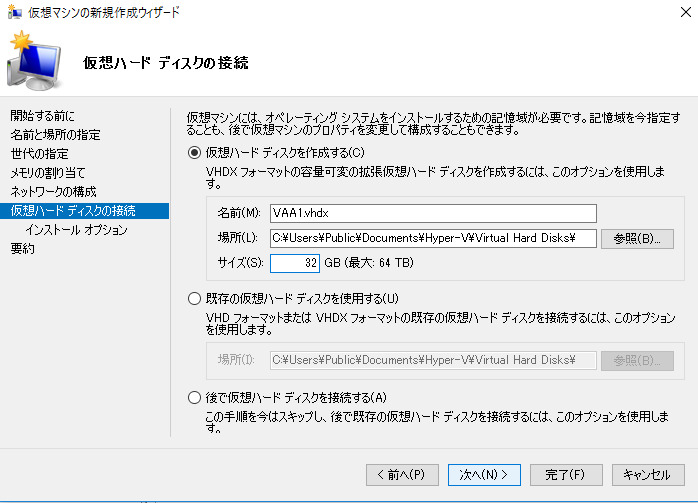Select 仮想ハード ディスクの接続 step
698x503 pixels.
pos(85,211)
